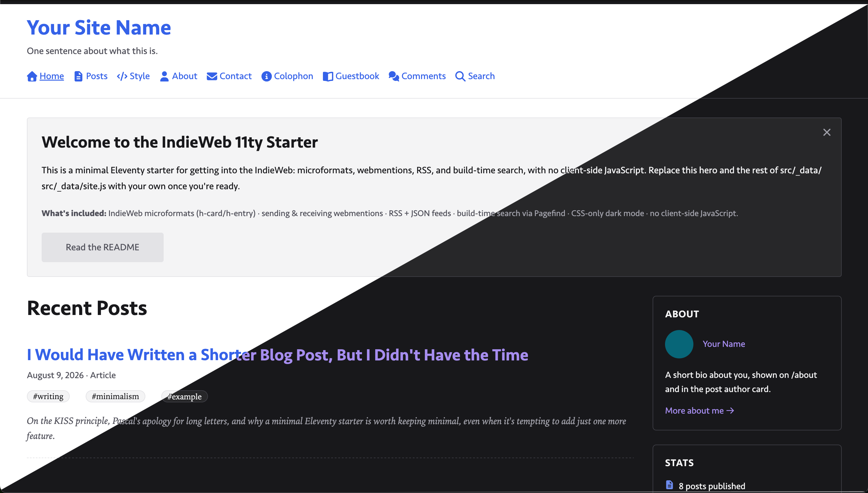Click the Read the README button
Viewport: 868px width, 493px height.
pos(103,247)
